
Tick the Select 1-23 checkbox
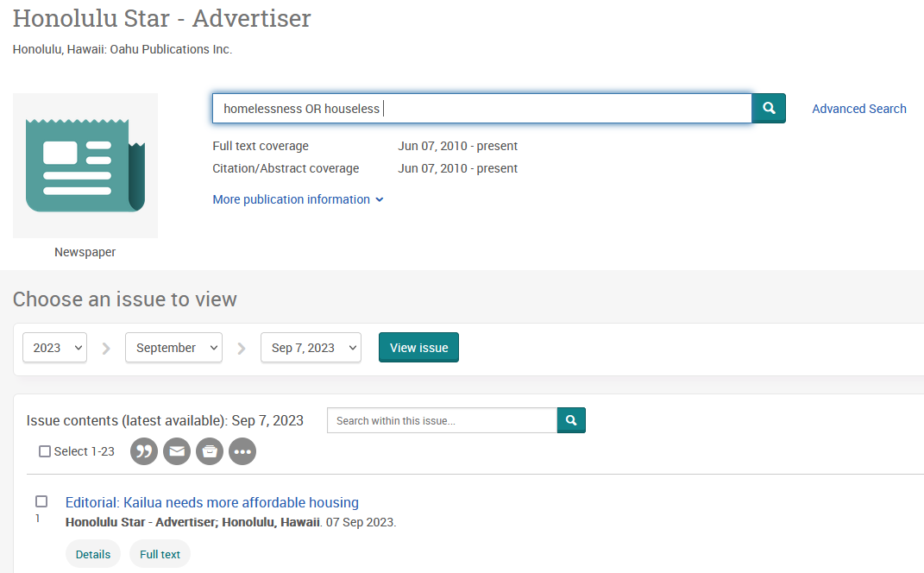click(45, 451)
